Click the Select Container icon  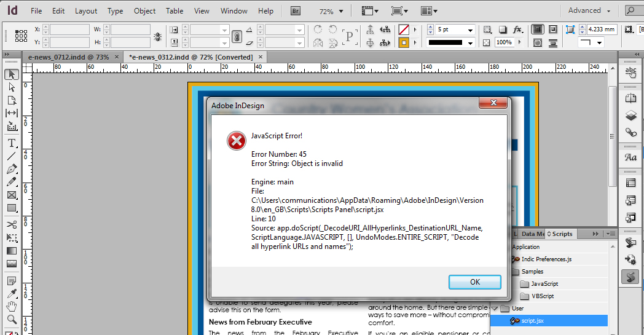pyautogui.click(x=370, y=30)
